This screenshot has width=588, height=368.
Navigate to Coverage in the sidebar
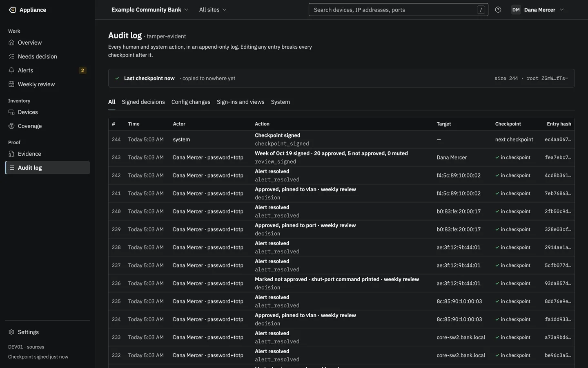(x=47, y=126)
